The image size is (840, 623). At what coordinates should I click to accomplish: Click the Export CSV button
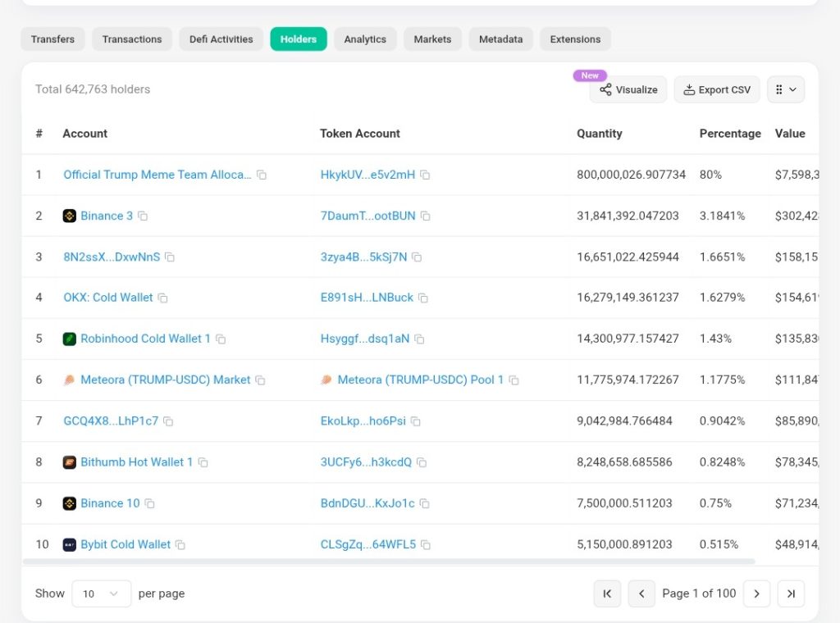(716, 89)
